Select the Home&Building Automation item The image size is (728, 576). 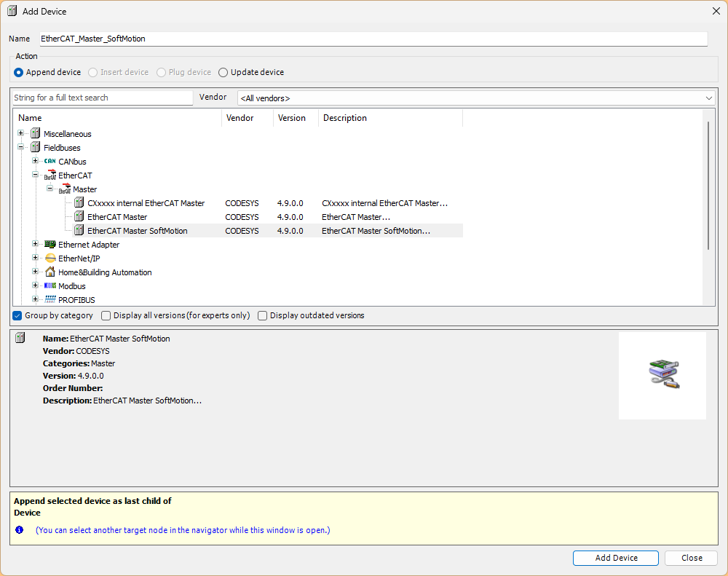(x=105, y=272)
